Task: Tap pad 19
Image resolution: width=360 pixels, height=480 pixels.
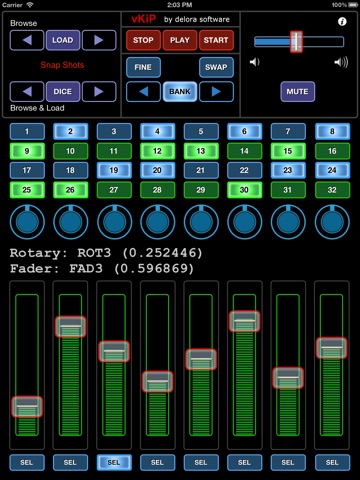Action: coord(114,170)
